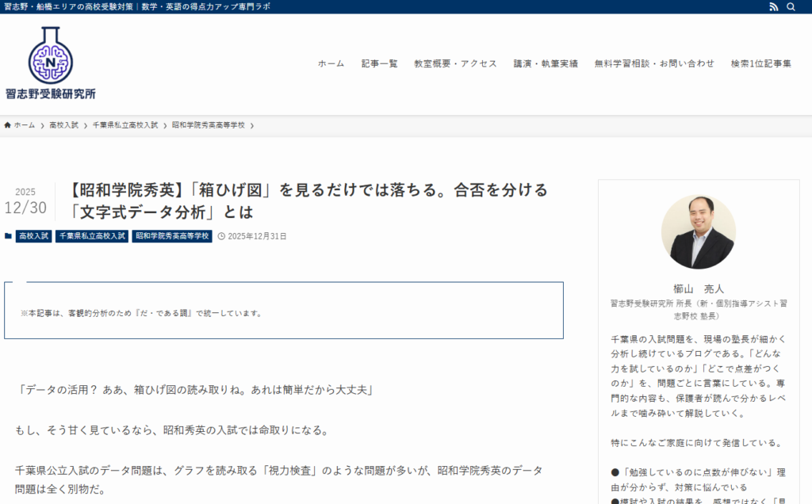812x504 pixels.
Task: Open the search magnifier icon
Action: 791,7
